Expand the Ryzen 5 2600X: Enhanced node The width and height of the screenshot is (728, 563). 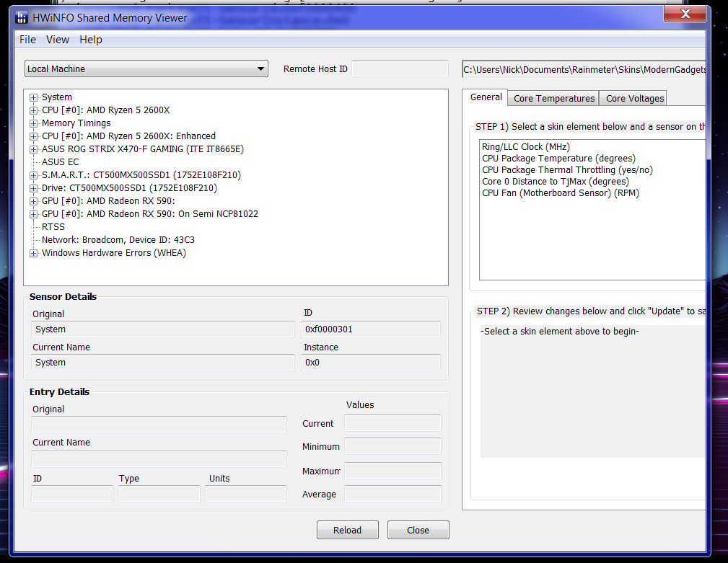point(33,136)
